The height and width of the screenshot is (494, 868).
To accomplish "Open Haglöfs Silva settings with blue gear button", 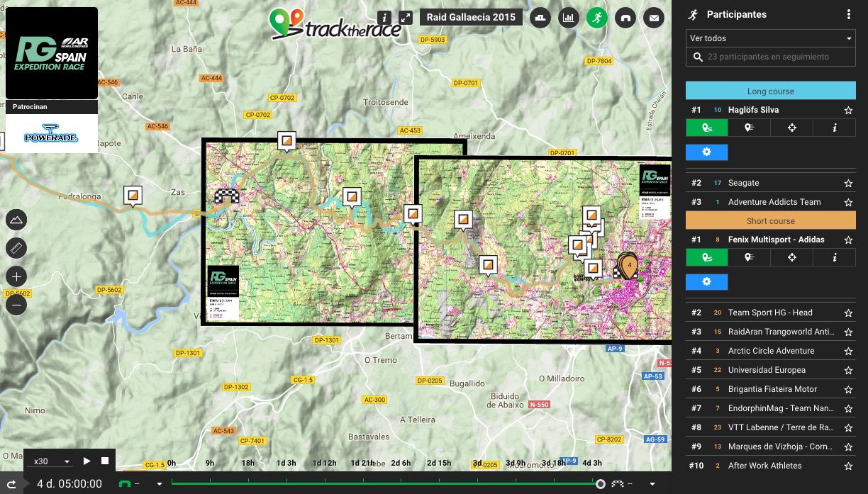I will (706, 152).
